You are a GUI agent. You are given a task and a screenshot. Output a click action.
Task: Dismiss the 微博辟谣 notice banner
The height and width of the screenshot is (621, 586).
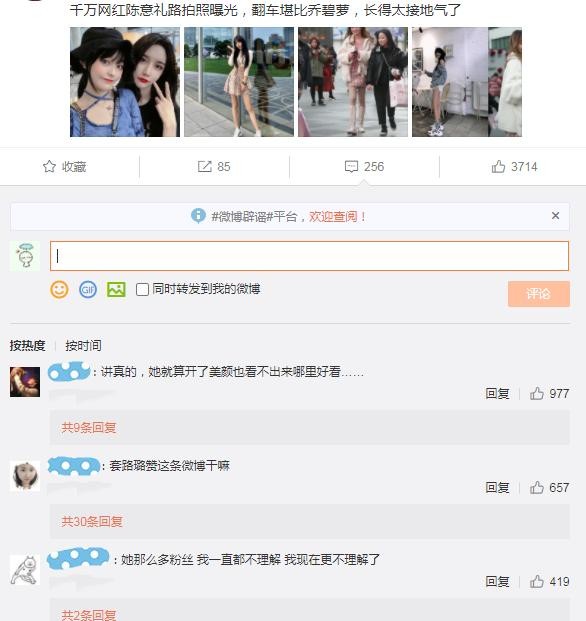pos(555,215)
